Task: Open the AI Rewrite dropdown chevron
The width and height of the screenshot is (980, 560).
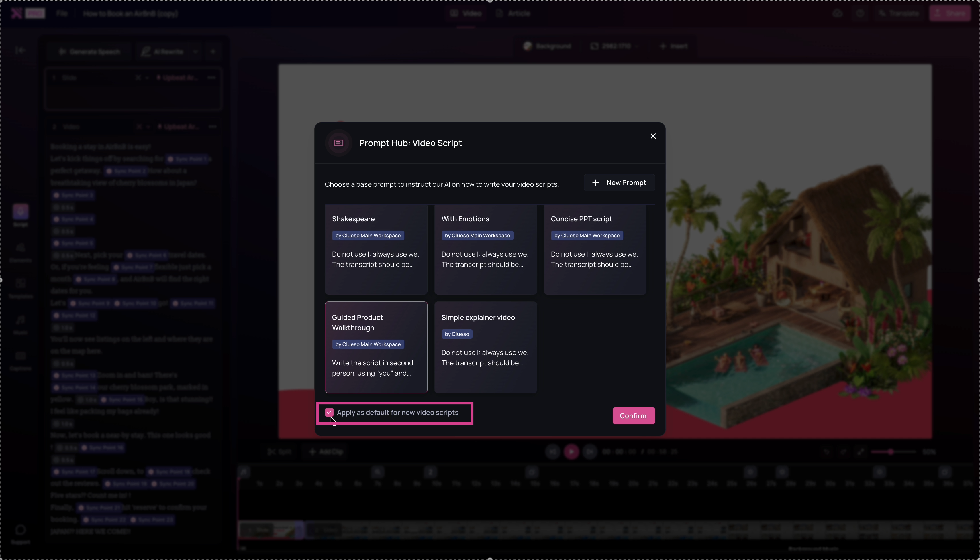Action: coord(195,52)
